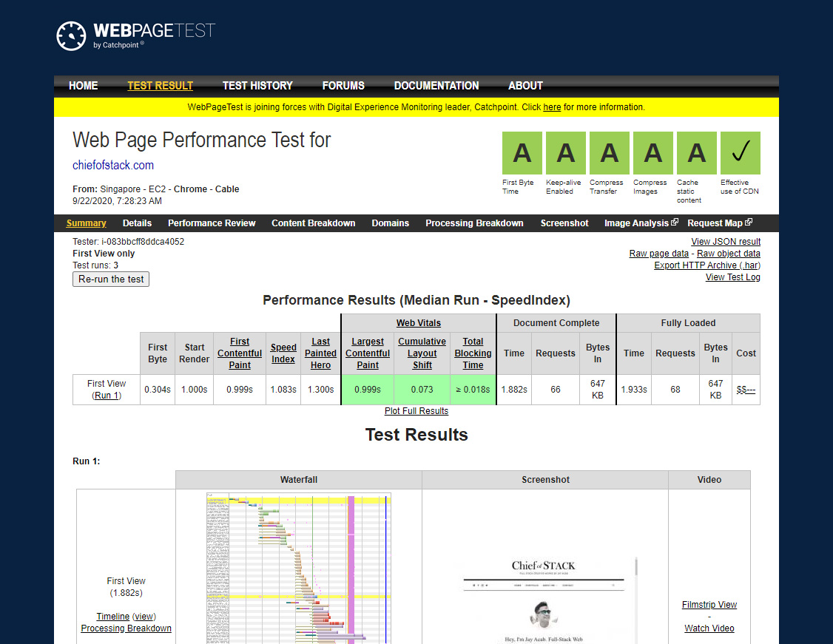Open the Chief of Stack screenshot thumbnail
This screenshot has height=644, width=833.
[x=545, y=600]
